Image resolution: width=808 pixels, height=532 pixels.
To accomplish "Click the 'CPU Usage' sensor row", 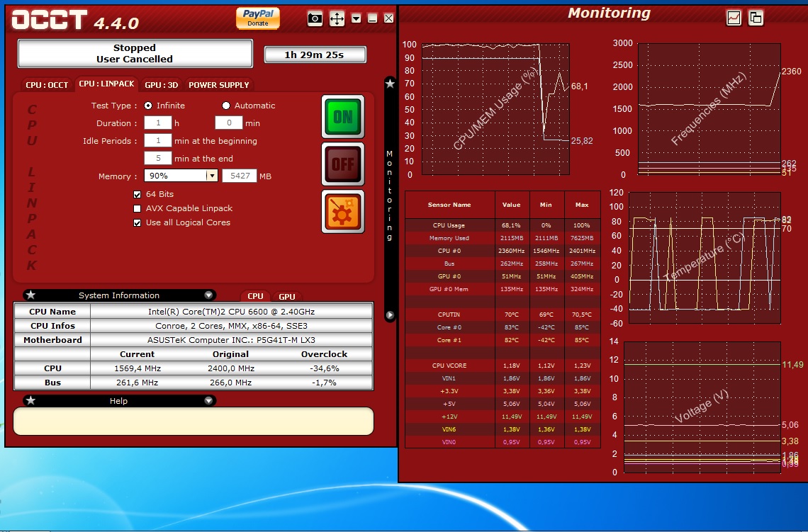I will [503, 225].
